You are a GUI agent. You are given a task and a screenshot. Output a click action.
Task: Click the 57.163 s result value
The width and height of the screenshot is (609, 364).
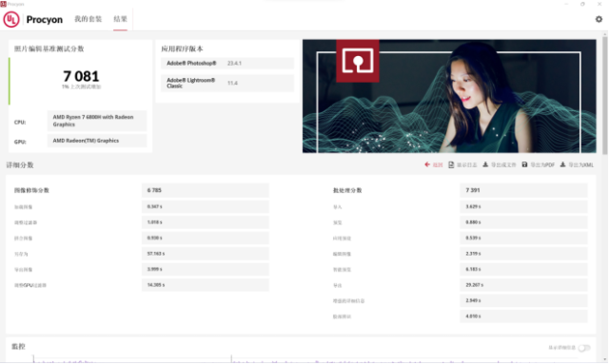(206, 254)
